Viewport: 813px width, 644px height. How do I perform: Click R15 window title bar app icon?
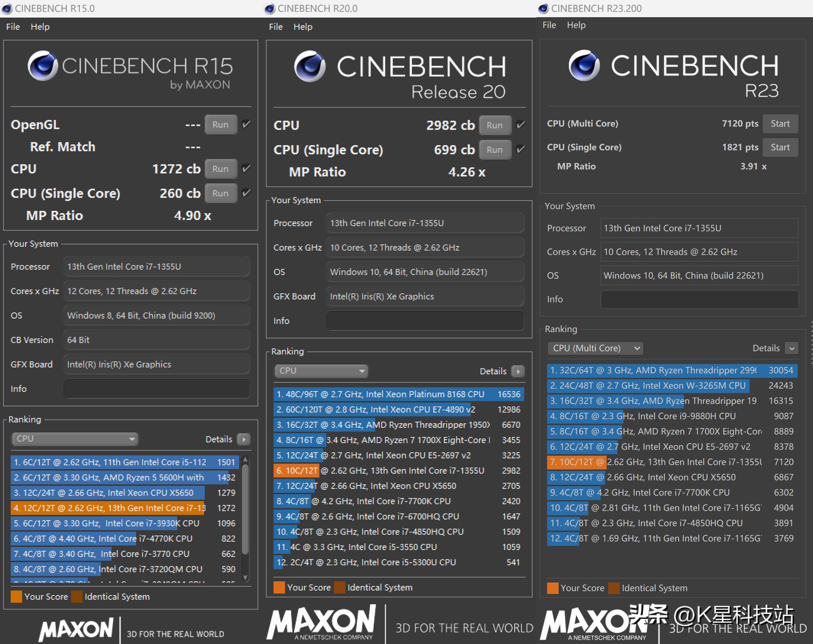tap(7, 8)
